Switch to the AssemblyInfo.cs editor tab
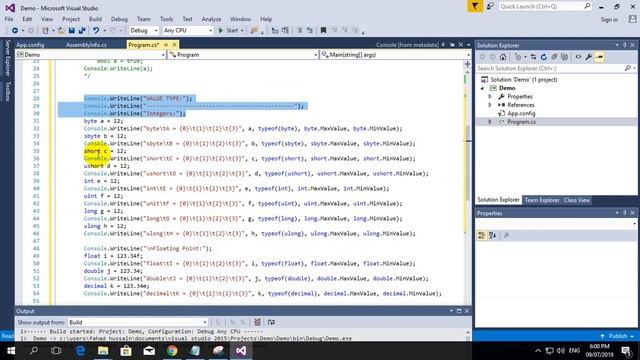Image resolution: width=640 pixels, height=360 pixels. [x=86, y=45]
